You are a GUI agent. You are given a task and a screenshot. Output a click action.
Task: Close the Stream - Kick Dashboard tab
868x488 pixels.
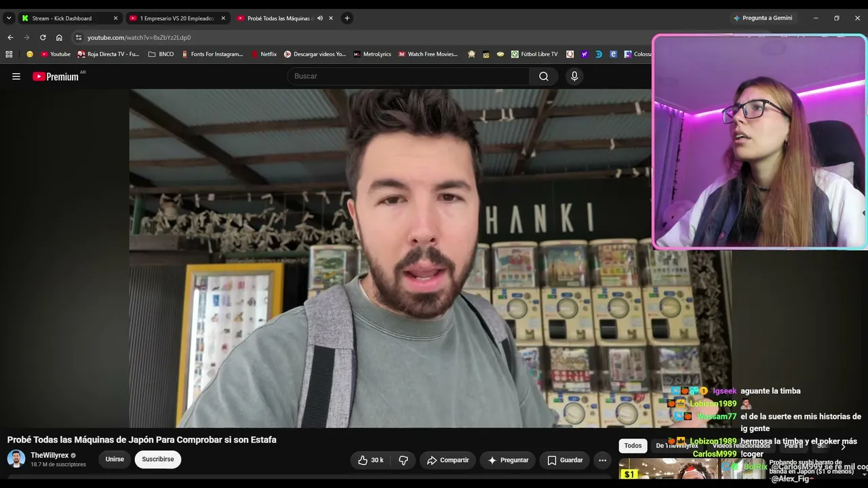tap(115, 18)
